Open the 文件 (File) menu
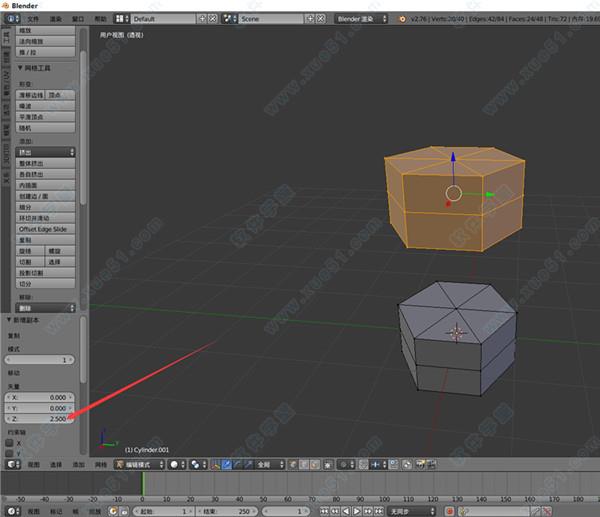Image resolution: width=600 pixels, height=517 pixels. 33,19
